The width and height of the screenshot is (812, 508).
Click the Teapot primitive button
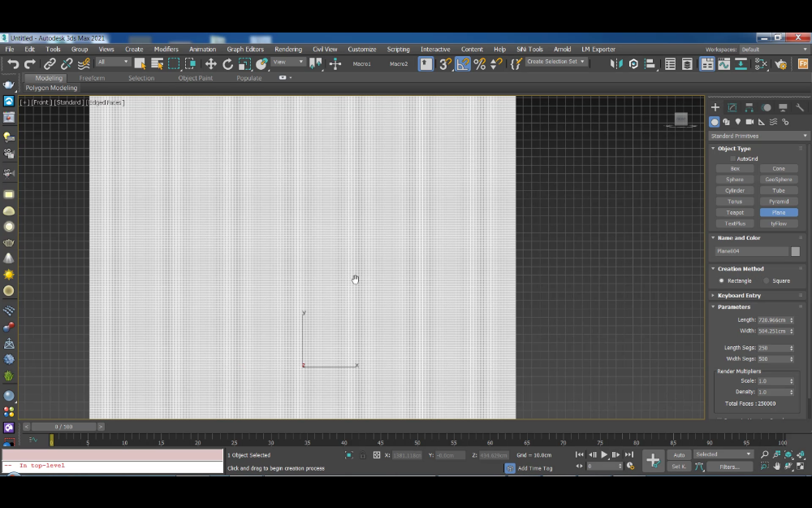click(735, 212)
